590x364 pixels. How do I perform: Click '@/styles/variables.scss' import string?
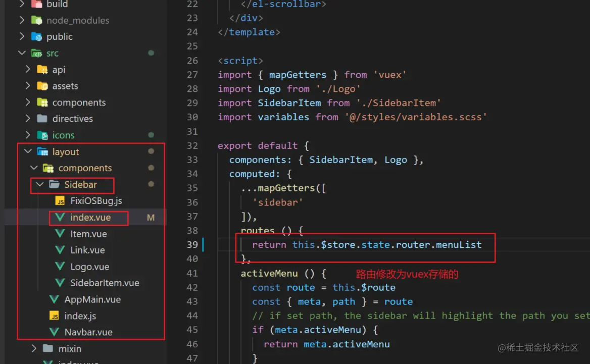click(415, 117)
